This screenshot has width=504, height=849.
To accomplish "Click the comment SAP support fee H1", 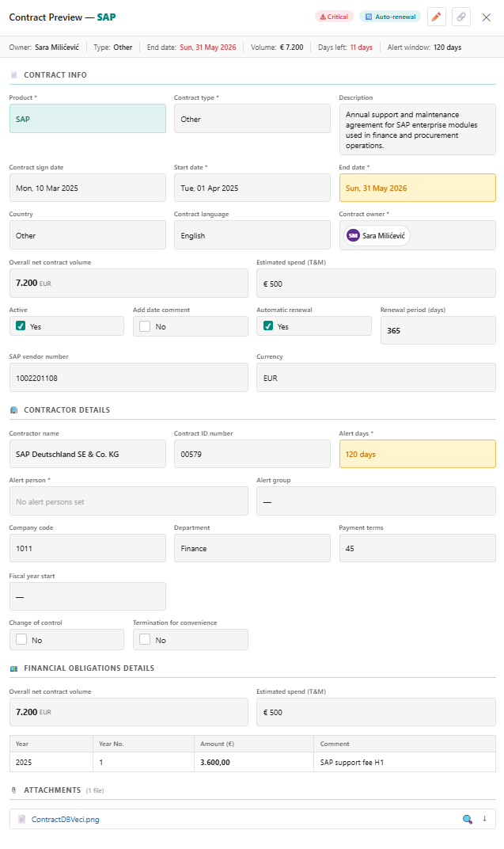I will [404, 762].
